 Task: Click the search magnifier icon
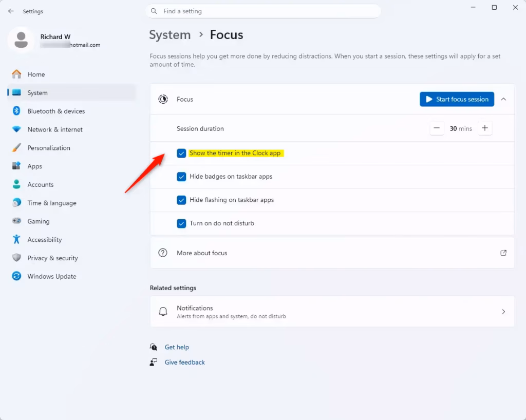154,11
